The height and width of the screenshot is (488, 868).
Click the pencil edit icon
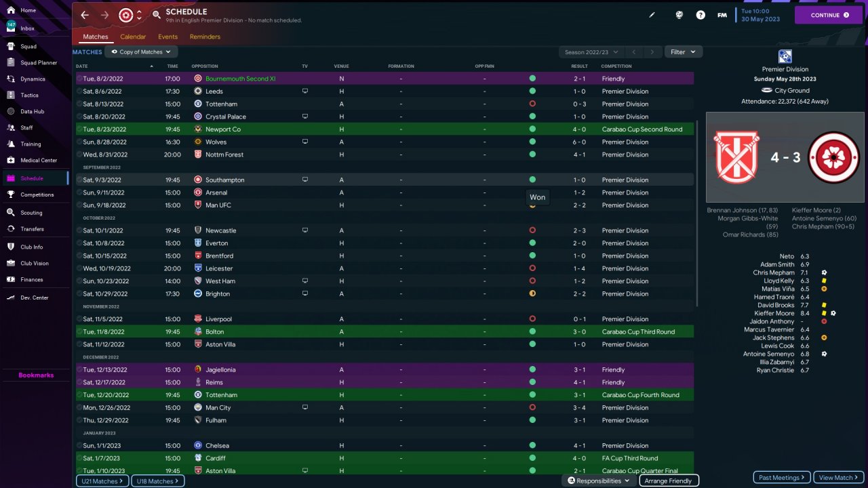652,15
